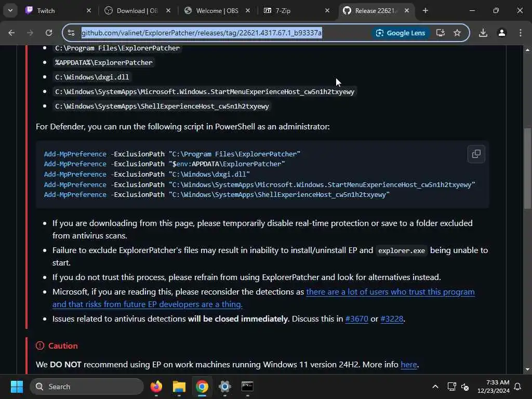The width and height of the screenshot is (532, 399).
Task: Click the 'C:\Windows\dxgi.dll' bullet path
Action: pos(92,77)
